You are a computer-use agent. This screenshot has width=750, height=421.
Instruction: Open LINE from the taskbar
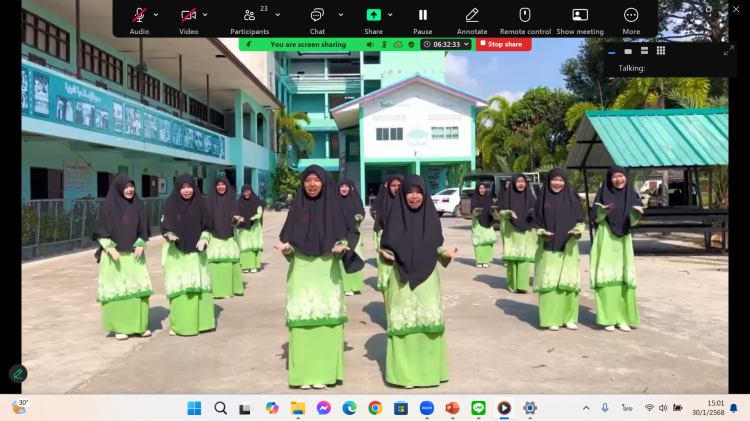point(478,408)
